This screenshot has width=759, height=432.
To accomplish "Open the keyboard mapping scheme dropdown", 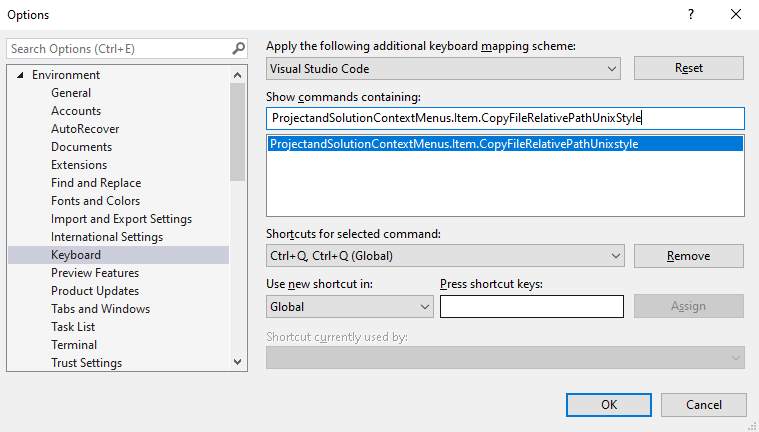I will (x=443, y=68).
